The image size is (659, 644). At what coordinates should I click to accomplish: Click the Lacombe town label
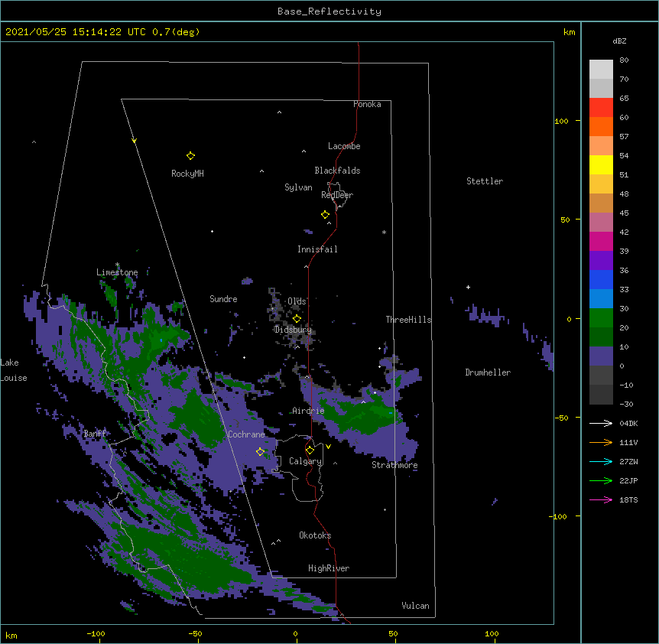click(x=344, y=146)
